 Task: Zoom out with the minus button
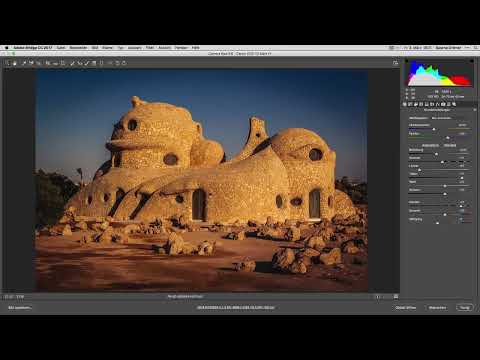[x=6, y=296]
